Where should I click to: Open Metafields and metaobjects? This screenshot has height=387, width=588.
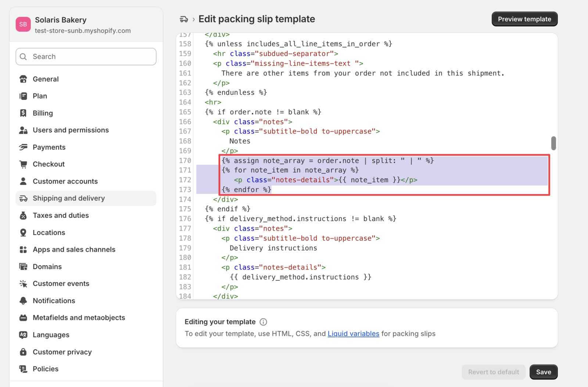click(x=86, y=318)
